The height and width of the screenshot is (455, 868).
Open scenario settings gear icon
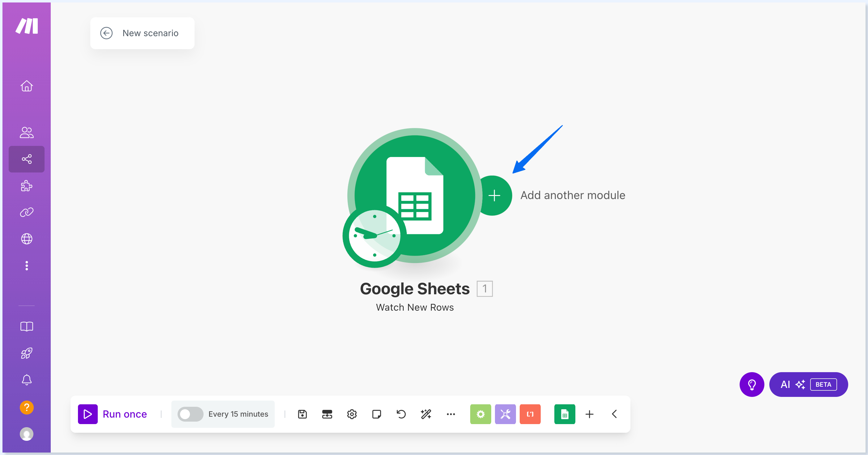click(x=352, y=414)
